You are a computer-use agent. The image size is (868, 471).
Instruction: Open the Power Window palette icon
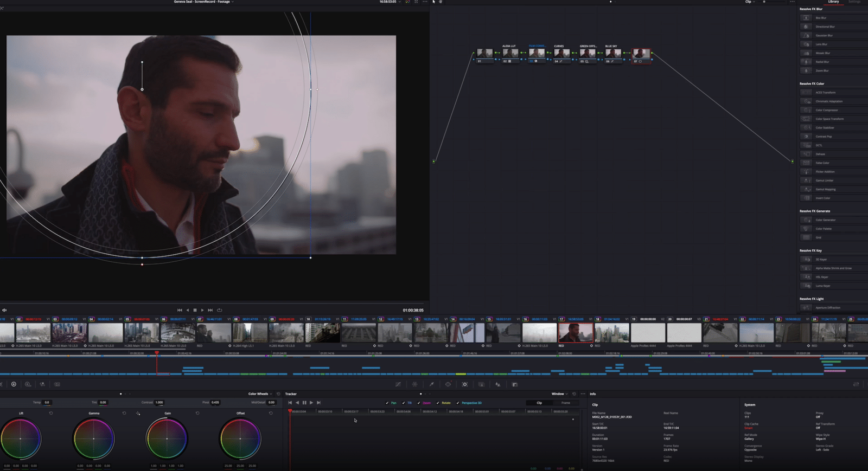tap(448, 384)
